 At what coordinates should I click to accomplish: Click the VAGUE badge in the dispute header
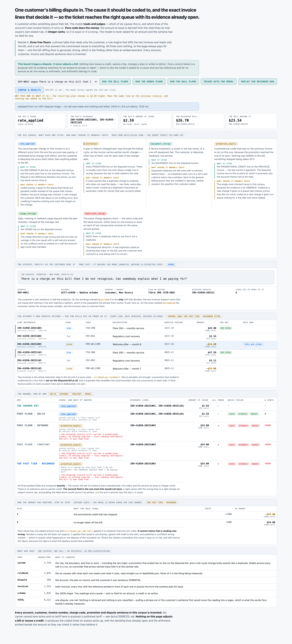pyautogui.click(x=171, y=264)
